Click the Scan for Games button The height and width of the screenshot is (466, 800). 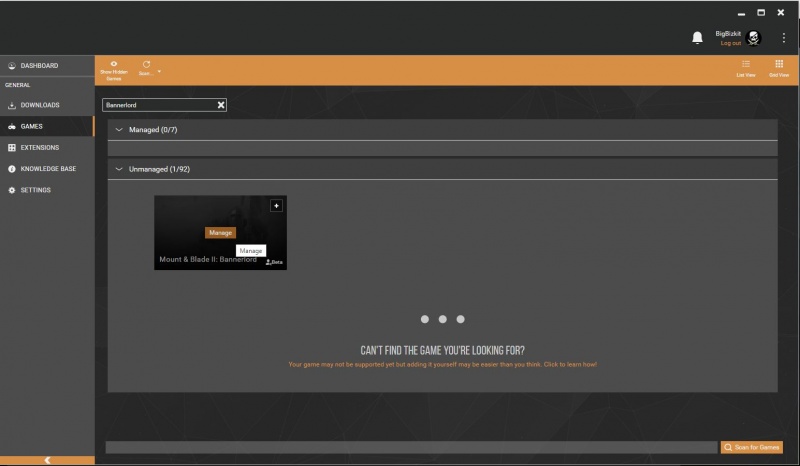(752, 447)
